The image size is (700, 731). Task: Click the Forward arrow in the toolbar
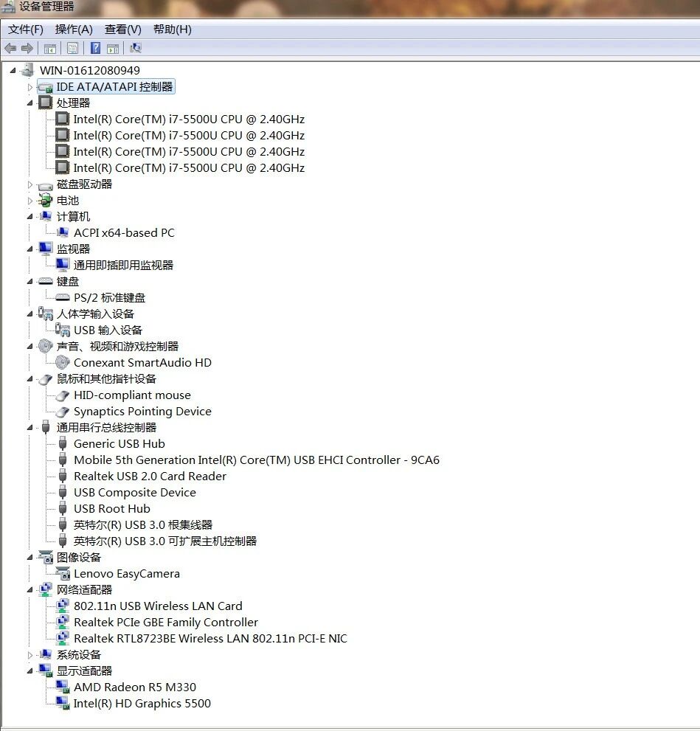27,48
